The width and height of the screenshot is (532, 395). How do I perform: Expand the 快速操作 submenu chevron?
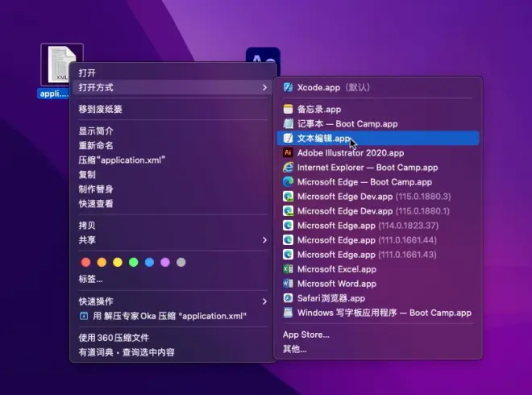(264, 301)
